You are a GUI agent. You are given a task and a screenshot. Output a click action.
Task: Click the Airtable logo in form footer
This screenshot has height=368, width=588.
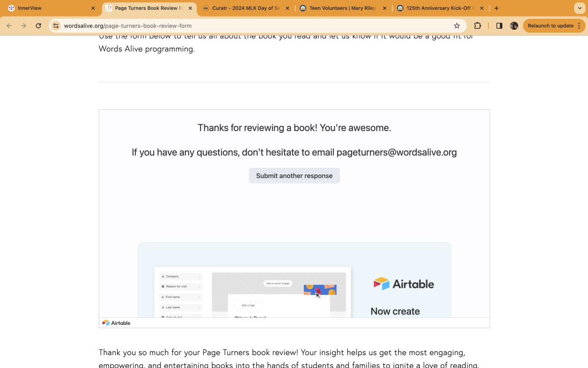[116, 323]
